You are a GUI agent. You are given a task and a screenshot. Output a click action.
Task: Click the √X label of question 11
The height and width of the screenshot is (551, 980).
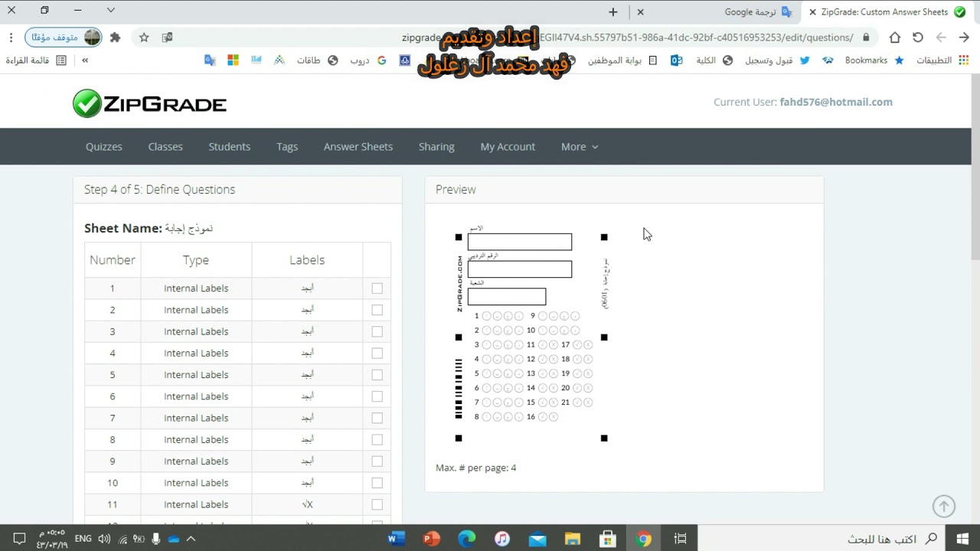(307, 504)
